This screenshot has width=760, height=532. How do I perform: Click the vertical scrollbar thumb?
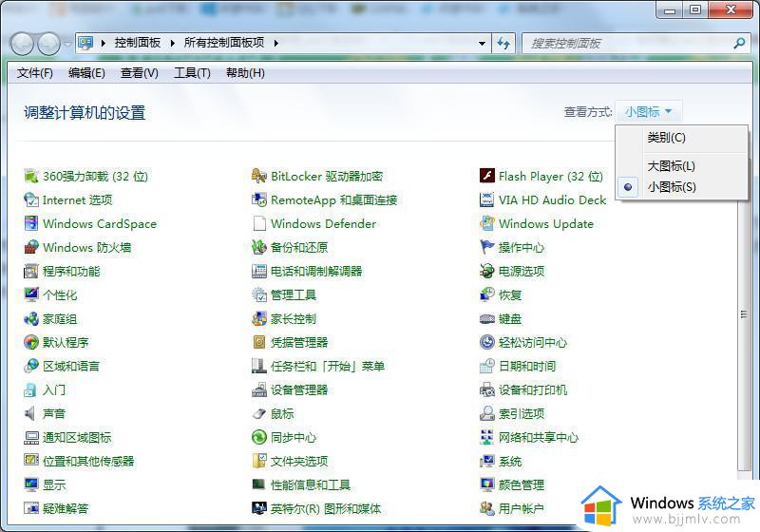(x=744, y=315)
